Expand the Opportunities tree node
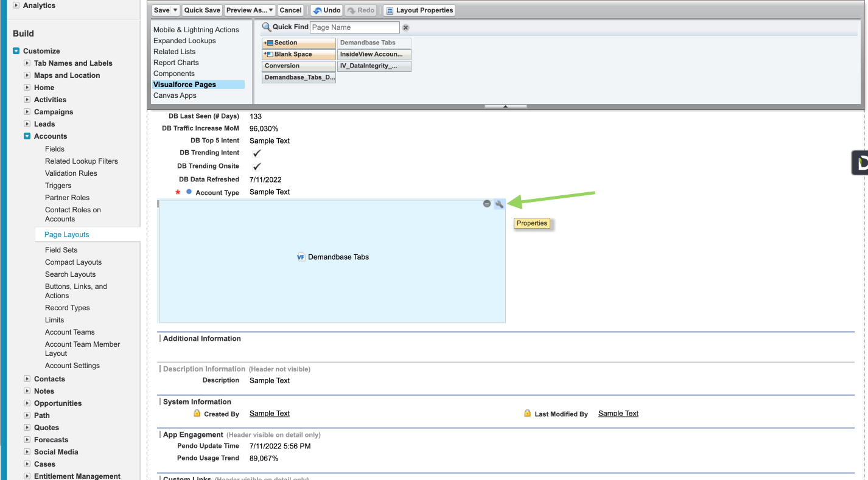Viewport: 868px width, 480px height. 27,403
